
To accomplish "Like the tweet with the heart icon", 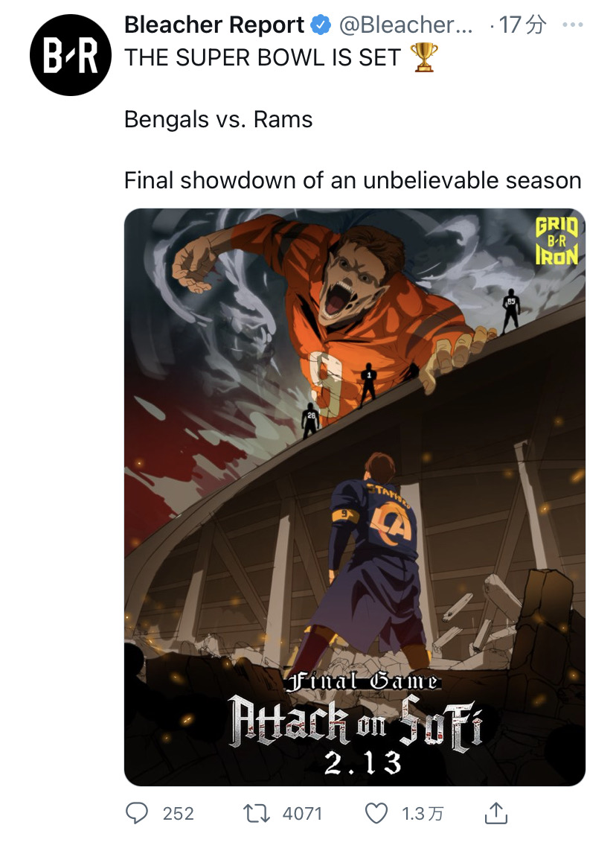I will click(376, 814).
